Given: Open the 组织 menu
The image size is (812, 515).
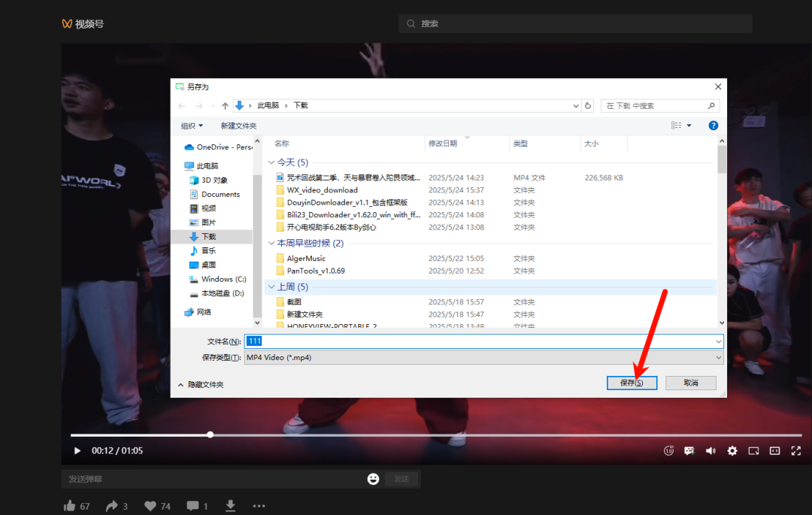Looking at the screenshot, I should click(192, 126).
